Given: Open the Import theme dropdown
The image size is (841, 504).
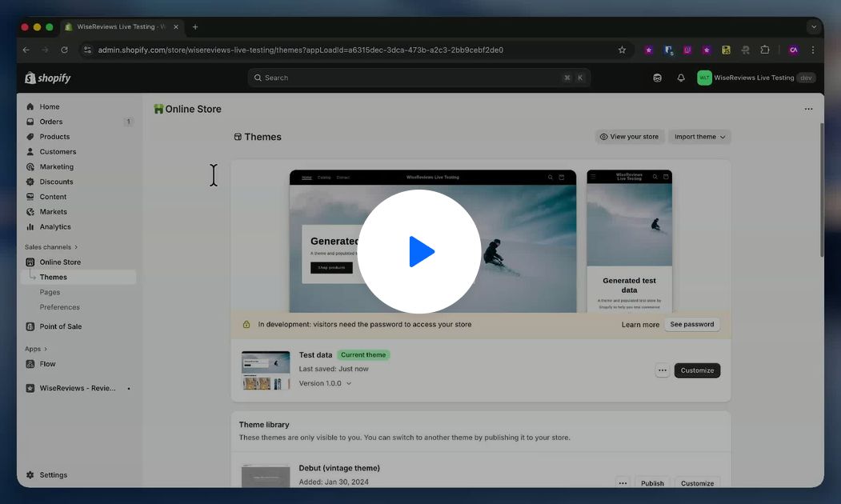Looking at the screenshot, I should 699,137.
